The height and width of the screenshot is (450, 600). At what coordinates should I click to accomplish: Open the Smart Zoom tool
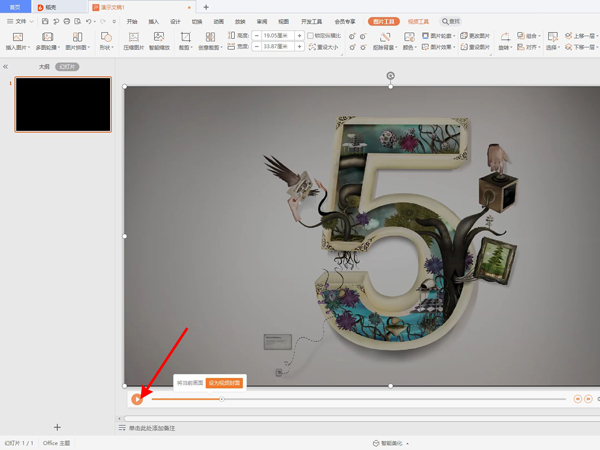(158, 37)
